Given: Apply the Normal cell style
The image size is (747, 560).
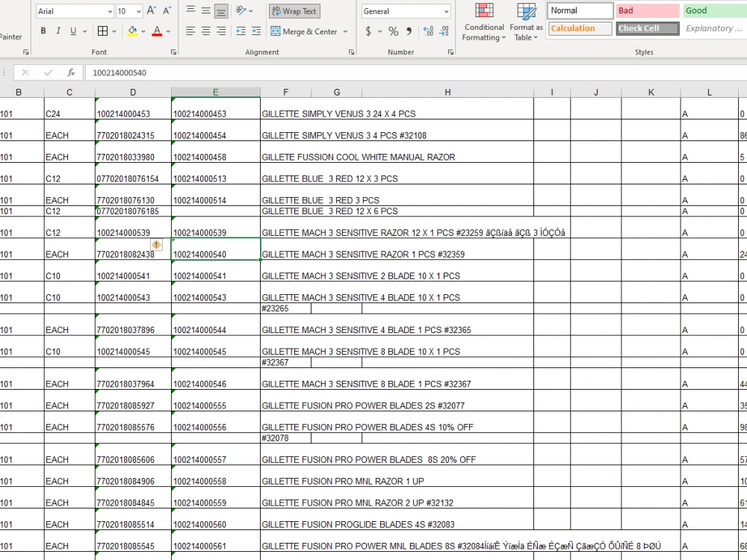Looking at the screenshot, I should (x=580, y=10).
